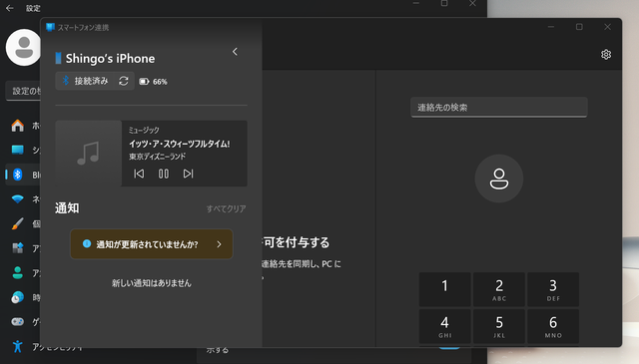Dial digit 4 GHI on keypad
639x364 pixels.
point(444,326)
